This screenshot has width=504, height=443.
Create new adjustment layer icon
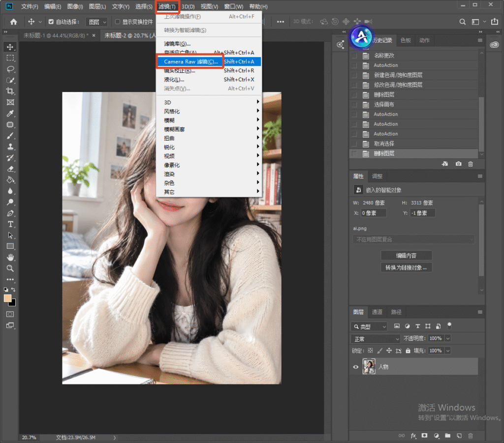point(436,436)
